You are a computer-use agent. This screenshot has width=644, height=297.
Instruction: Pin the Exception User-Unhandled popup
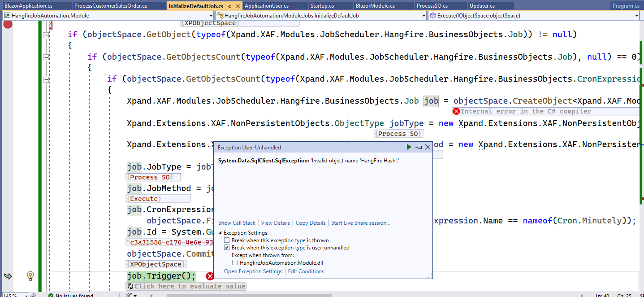point(418,147)
